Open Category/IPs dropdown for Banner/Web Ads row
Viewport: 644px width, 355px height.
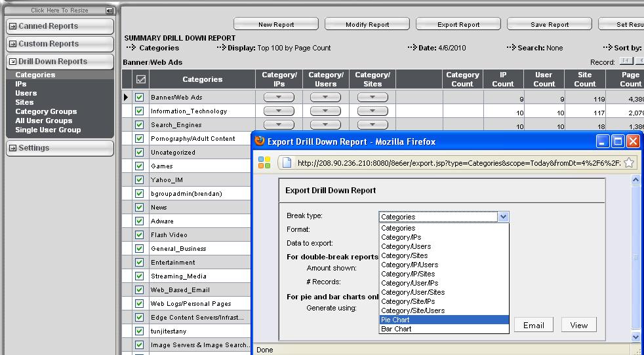[x=279, y=98]
